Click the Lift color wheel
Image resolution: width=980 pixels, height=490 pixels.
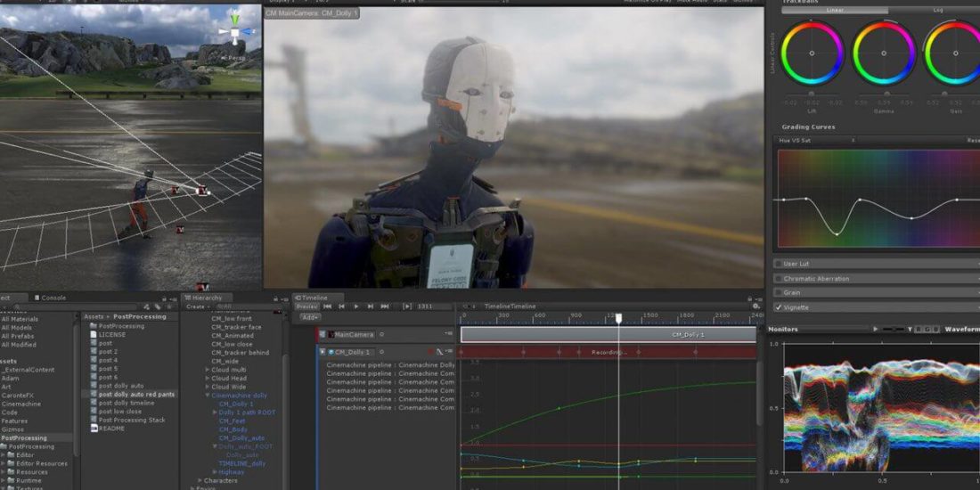[x=812, y=53]
